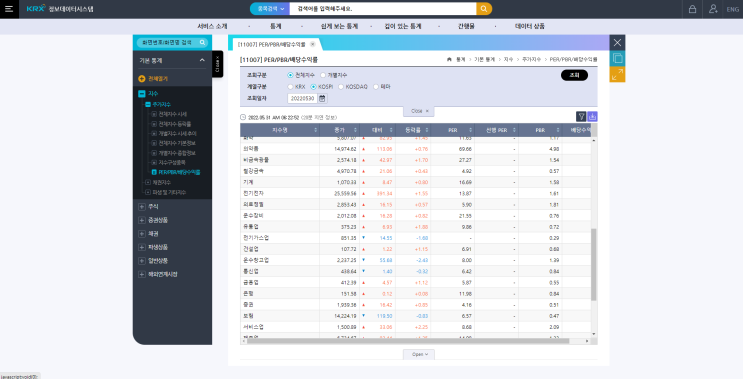Collapse the 기본 통계 sidebar section
Viewport: 743px width, 379px height.
pyautogui.click(x=202, y=60)
